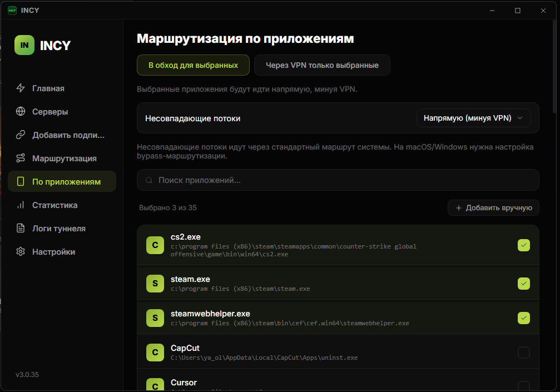
Task: Click Добавить вручную button
Action: coord(494,208)
